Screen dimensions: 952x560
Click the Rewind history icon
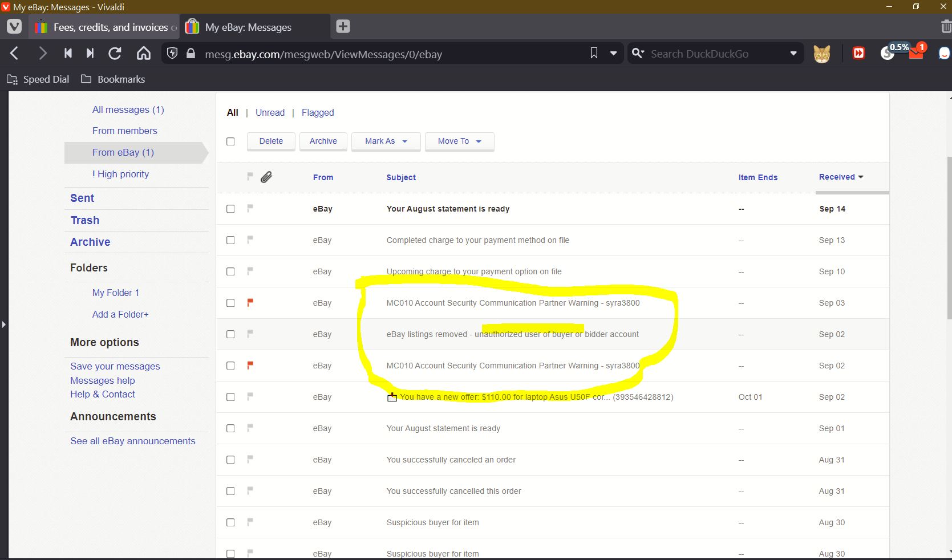tap(68, 54)
